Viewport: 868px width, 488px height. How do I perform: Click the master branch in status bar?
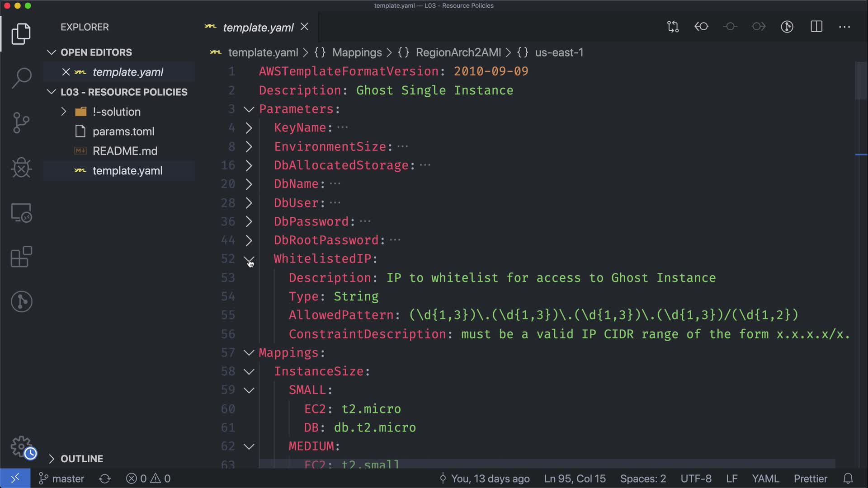(62, 479)
